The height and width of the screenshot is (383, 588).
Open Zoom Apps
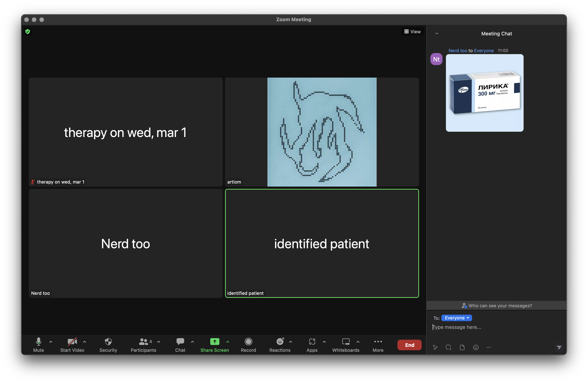tap(312, 345)
